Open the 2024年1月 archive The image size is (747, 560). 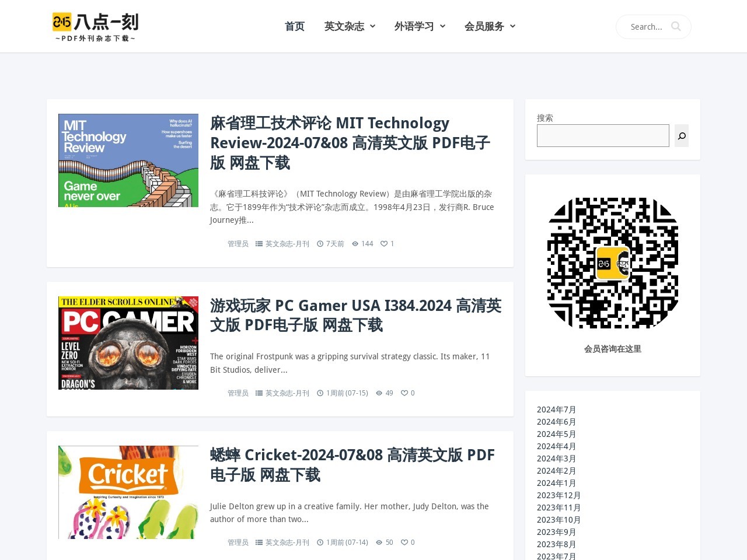tap(557, 483)
